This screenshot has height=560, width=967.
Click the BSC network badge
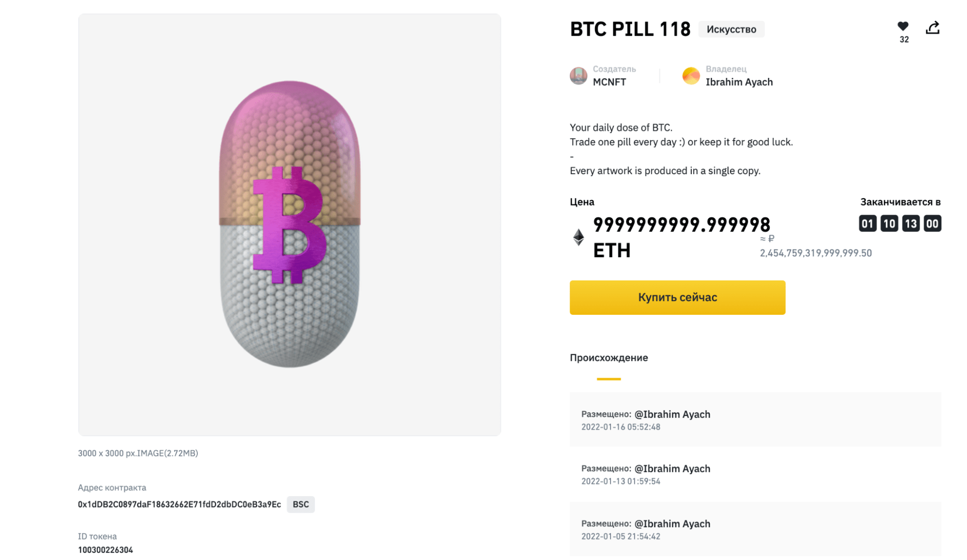pyautogui.click(x=300, y=504)
